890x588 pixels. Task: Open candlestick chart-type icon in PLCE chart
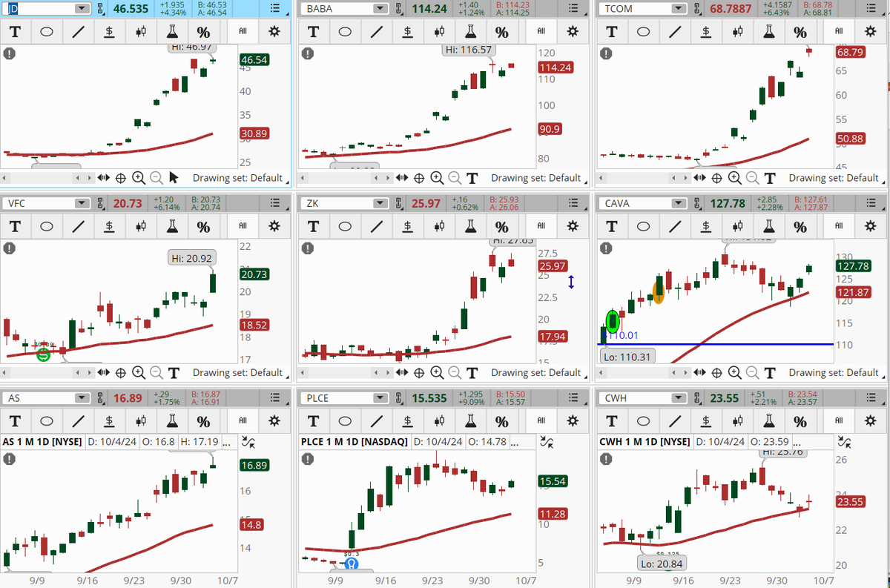438,421
